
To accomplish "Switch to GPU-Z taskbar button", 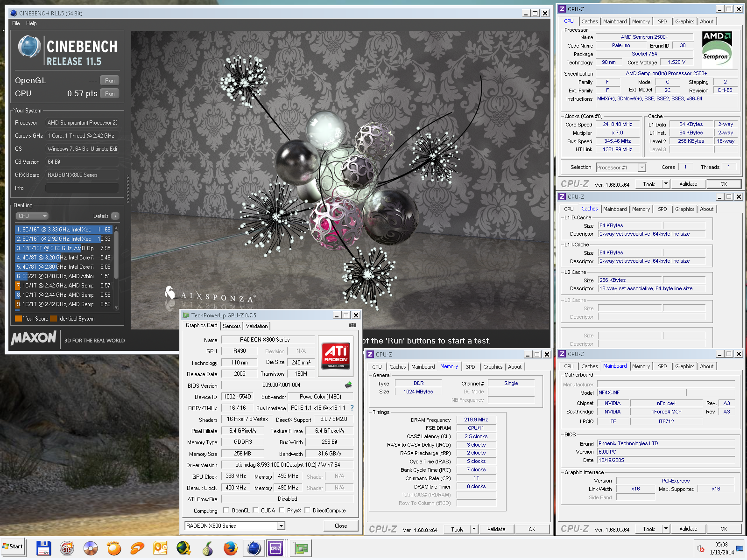I will pyautogui.click(x=301, y=548).
